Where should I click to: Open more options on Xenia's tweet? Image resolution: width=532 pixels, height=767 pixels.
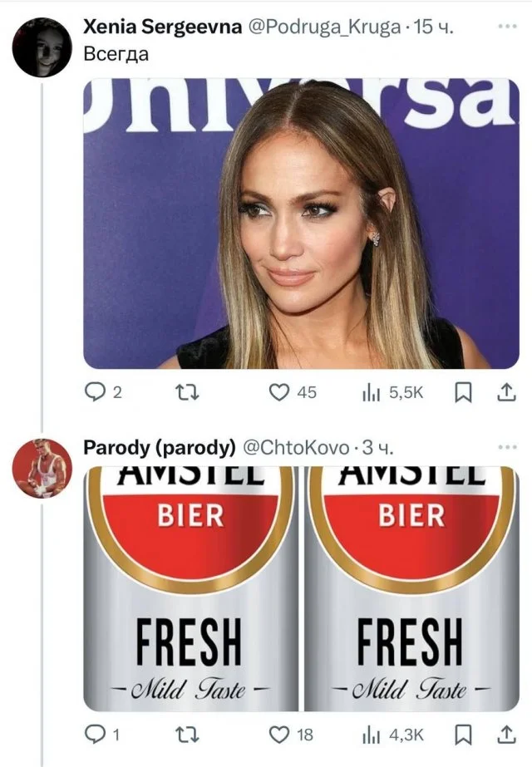tap(506, 27)
